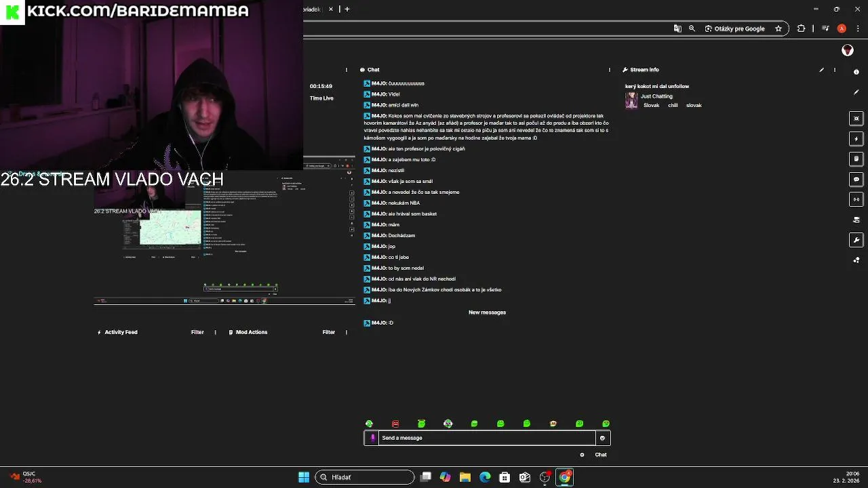Send message with the Chat button
The height and width of the screenshot is (488, 868).
601,455
